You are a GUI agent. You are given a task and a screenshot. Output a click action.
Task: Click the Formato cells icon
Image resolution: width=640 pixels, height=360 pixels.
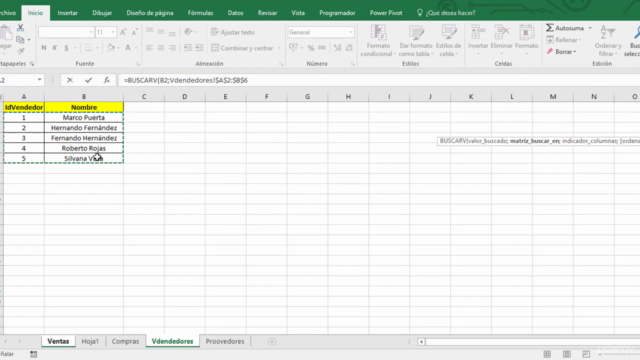click(527, 32)
